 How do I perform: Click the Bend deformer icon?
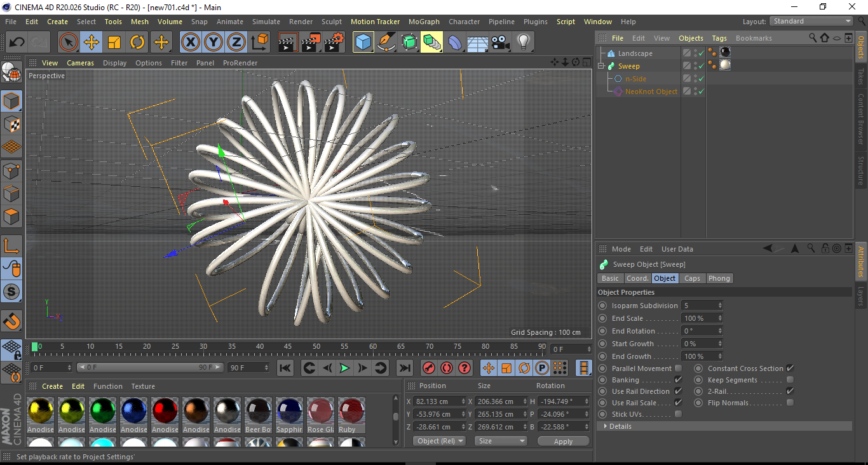click(455, 43)
